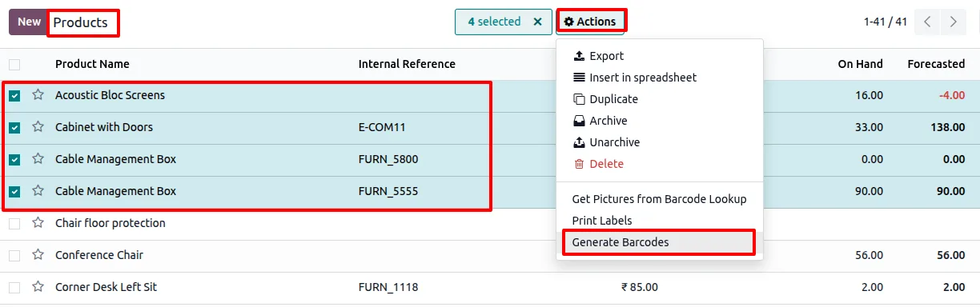Click the 33.00 on hand value
The width and height of the screenshot is (980, 307).
(x=869, y=127)
